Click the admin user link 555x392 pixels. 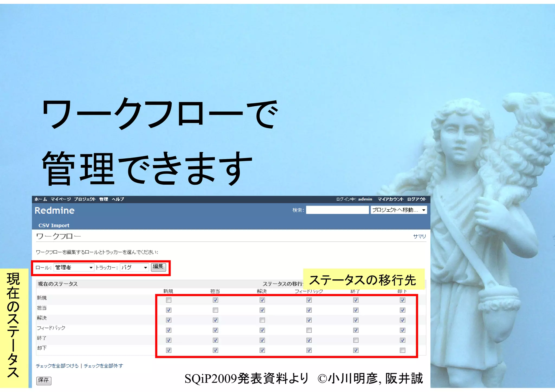pyautogui.click(x=365, y=199)
